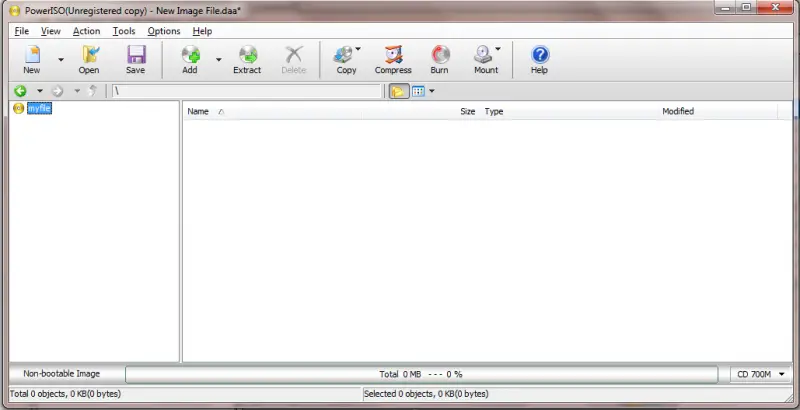
Task: Toggle the folder tree pane button
Action: pos(398,91)
